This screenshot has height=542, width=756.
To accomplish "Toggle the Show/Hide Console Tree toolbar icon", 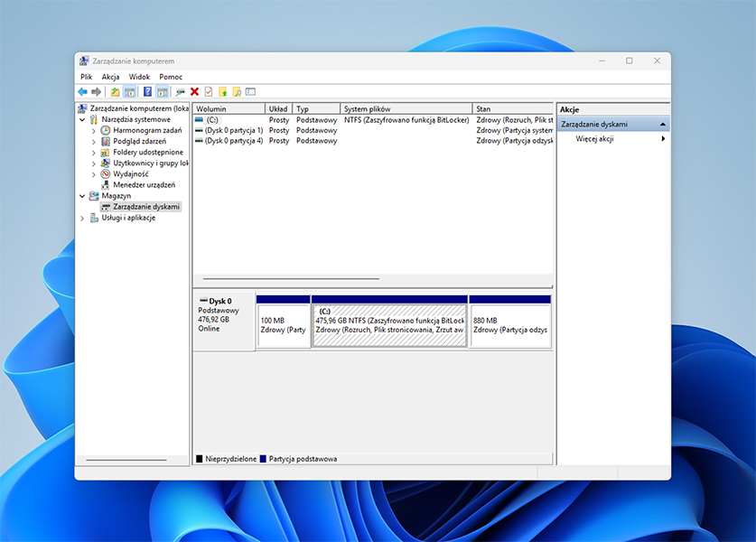I will (129, 91).
